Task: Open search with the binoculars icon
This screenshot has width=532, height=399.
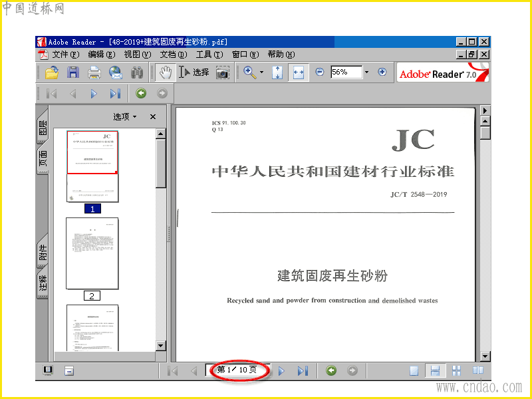Action: click(137, 72)
